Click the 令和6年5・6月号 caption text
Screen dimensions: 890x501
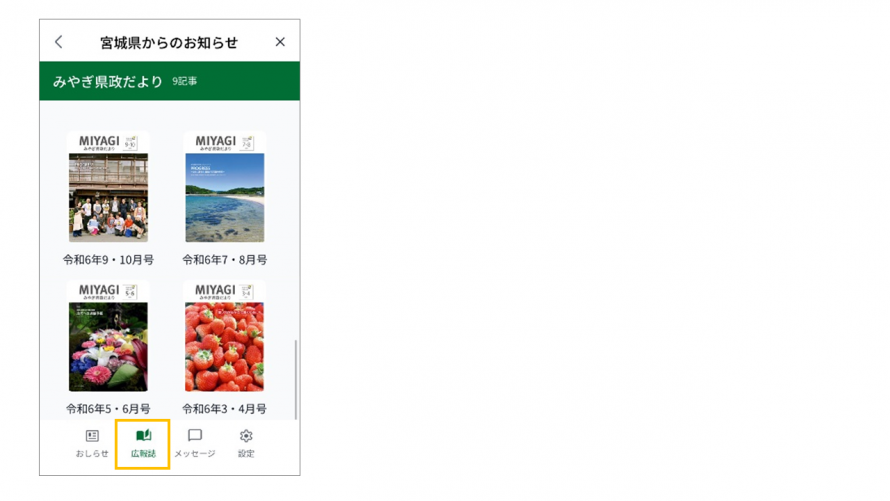pos(108,409)
